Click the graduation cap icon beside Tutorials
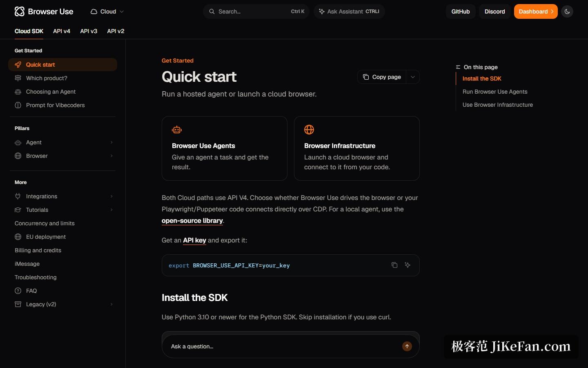Image resolution: width=588 pixels, height=368 pixels. coord(18,210)
